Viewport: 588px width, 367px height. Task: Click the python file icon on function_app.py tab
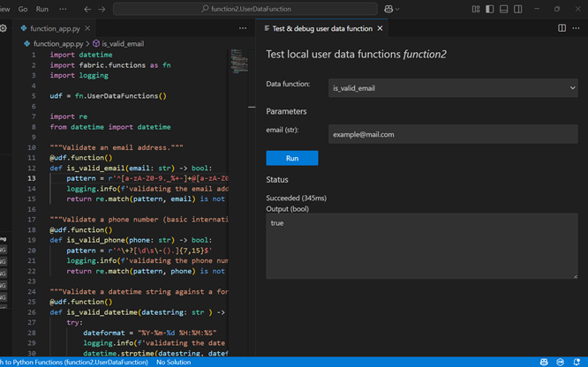pos(24,28)
